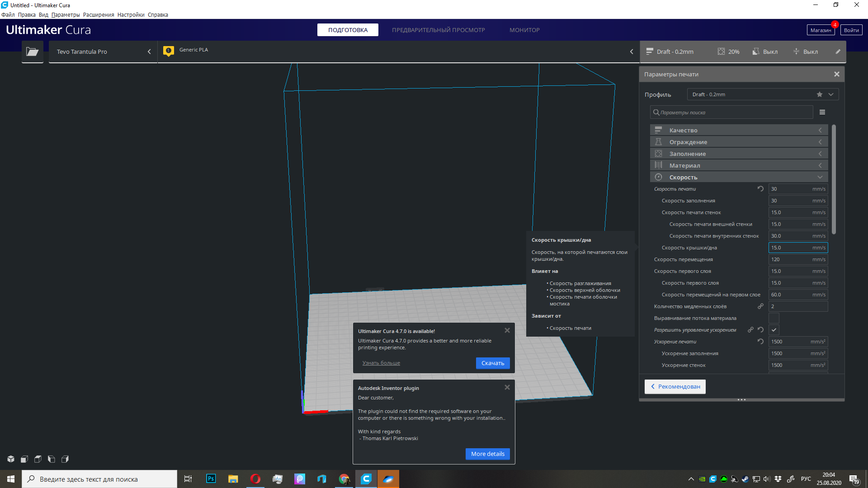Click the pencil icon for custom print settings
The height and width of the screenshot is (488, 868).
[x=838, y=52]
